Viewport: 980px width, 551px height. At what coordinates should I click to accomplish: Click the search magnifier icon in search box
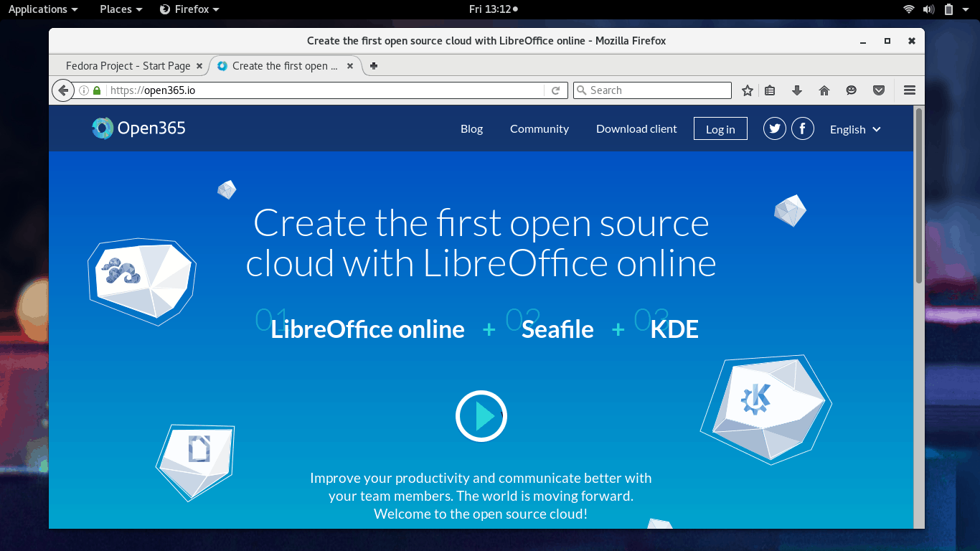coord(582,90)
